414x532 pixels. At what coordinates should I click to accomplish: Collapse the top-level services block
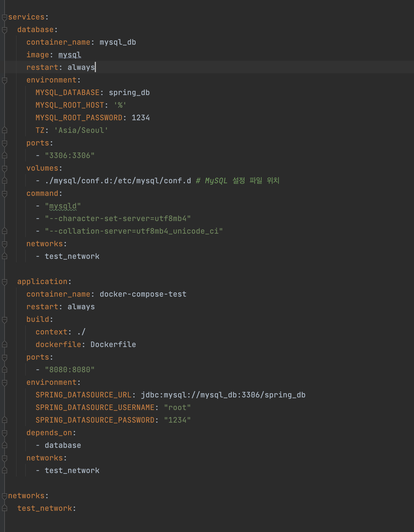(4, 17)
